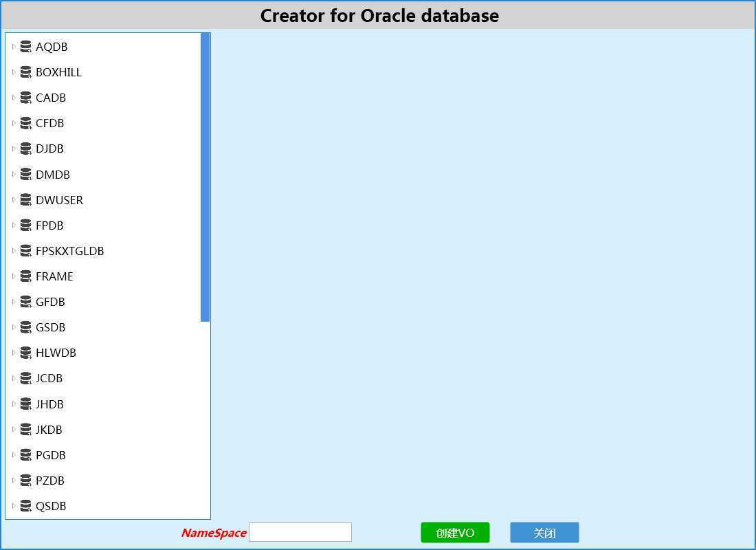This screenshot has height=550, width=756.
Task: Expand the CADB tree node
Action: point(14,98)
